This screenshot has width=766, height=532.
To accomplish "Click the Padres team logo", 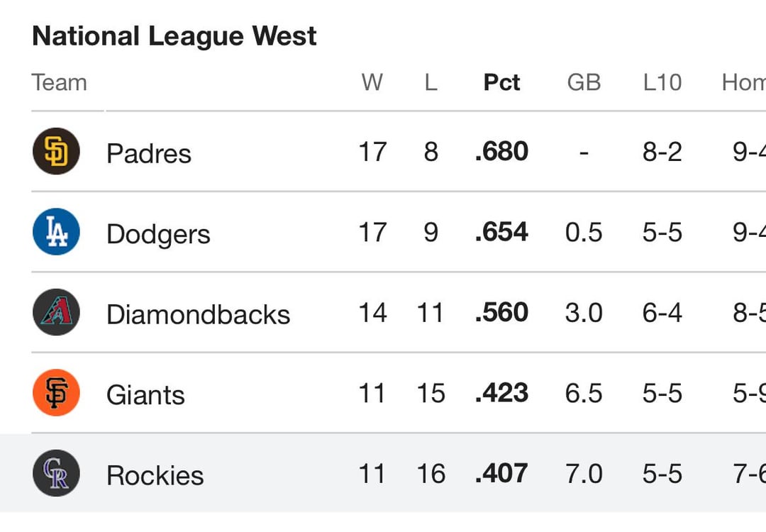I will (56, 151).
